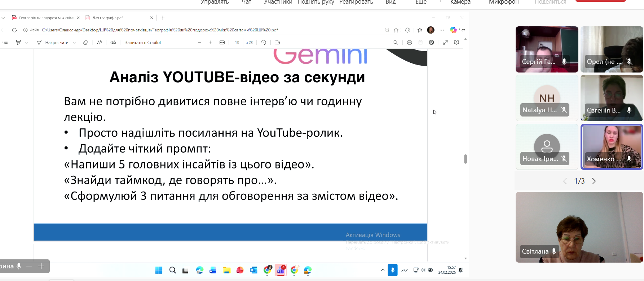The image size is (644, 281).
Task: Search in PDF with magnifier icon
Action: tap(396, 43)
